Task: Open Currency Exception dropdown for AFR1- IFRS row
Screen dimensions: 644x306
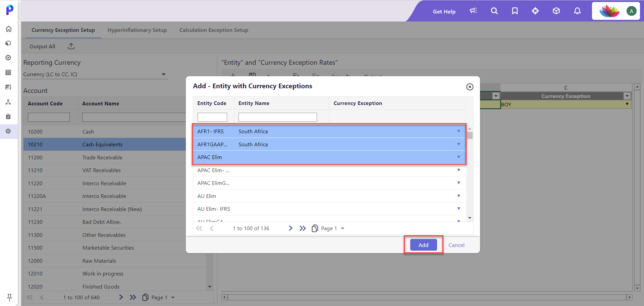Action: click(x=459, y=131)
